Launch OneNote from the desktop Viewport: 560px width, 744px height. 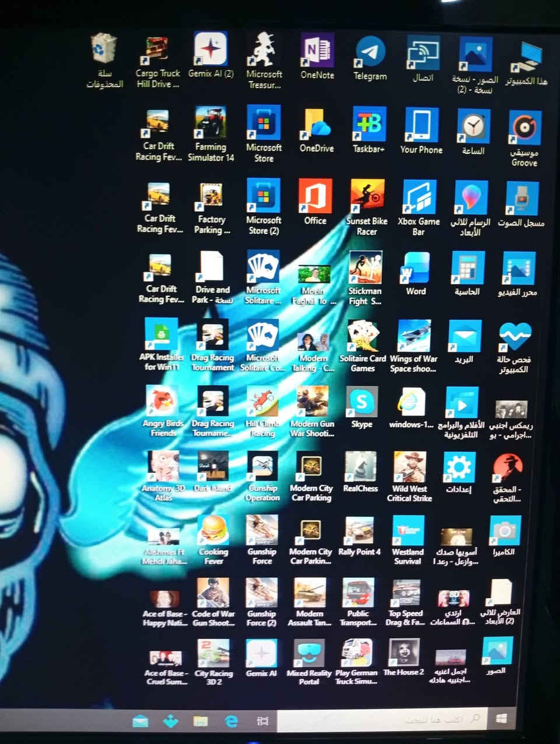pos(317,51)
